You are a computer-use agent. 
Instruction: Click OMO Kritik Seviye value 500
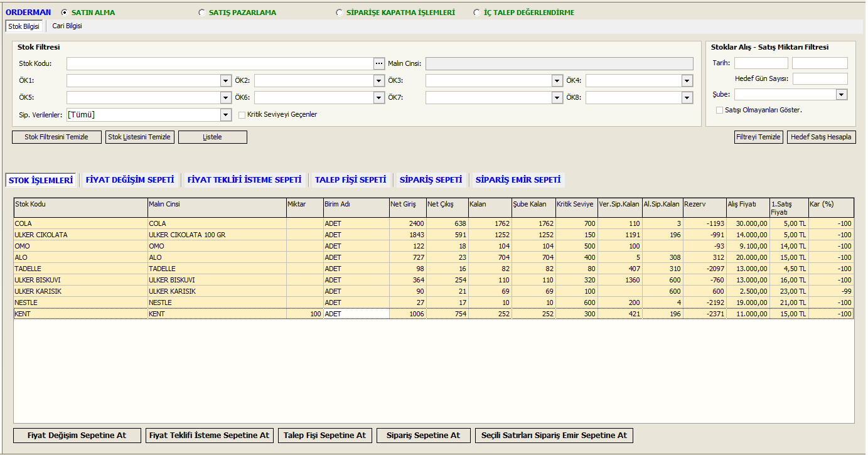click(x=576, y=246)
